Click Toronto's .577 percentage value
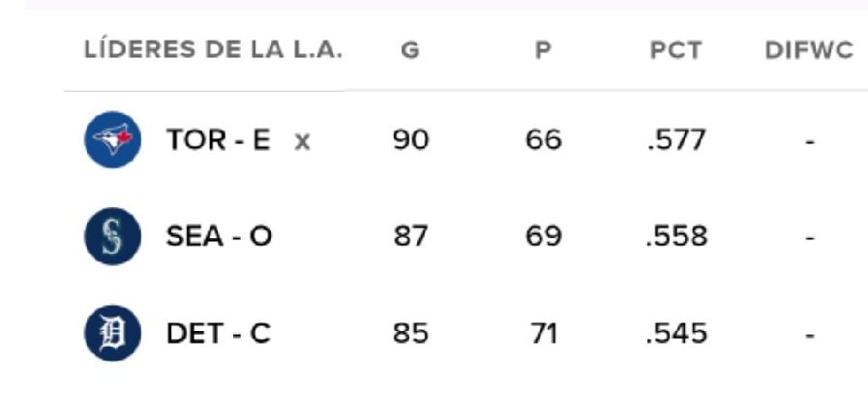Image resolution: width=868 pixels, height=393 pixels. click(x=675, y=141)
